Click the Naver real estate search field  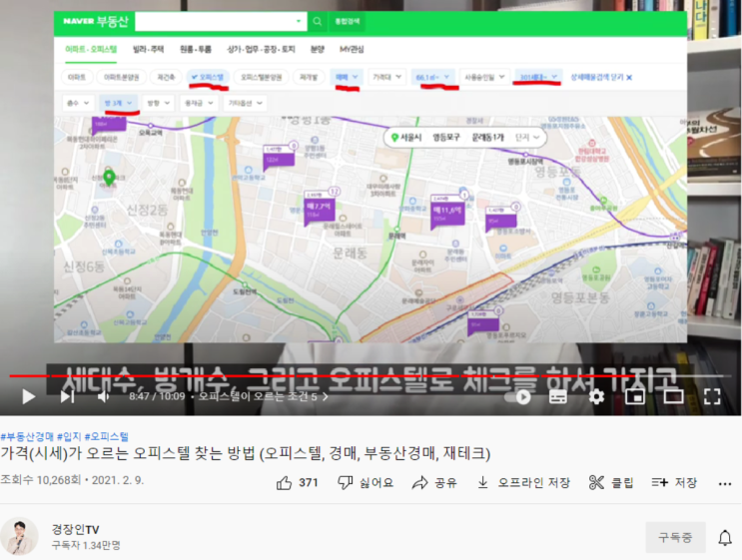click(221, 21)
